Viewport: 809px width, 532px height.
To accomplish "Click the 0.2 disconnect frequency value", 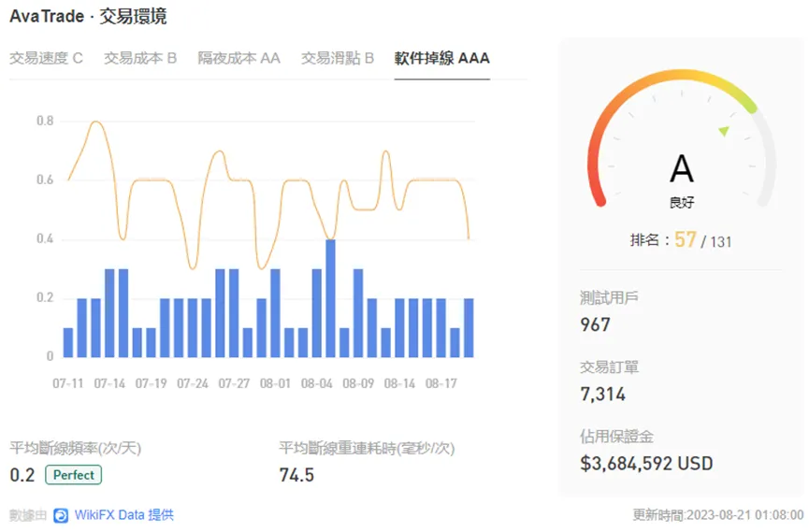I will [x=22, y=475].
